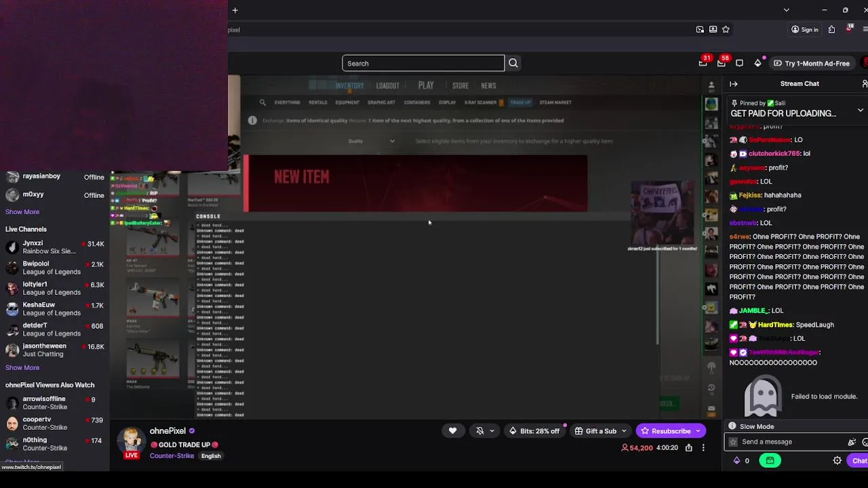Share the stream via share icon

tap(689, 447)
